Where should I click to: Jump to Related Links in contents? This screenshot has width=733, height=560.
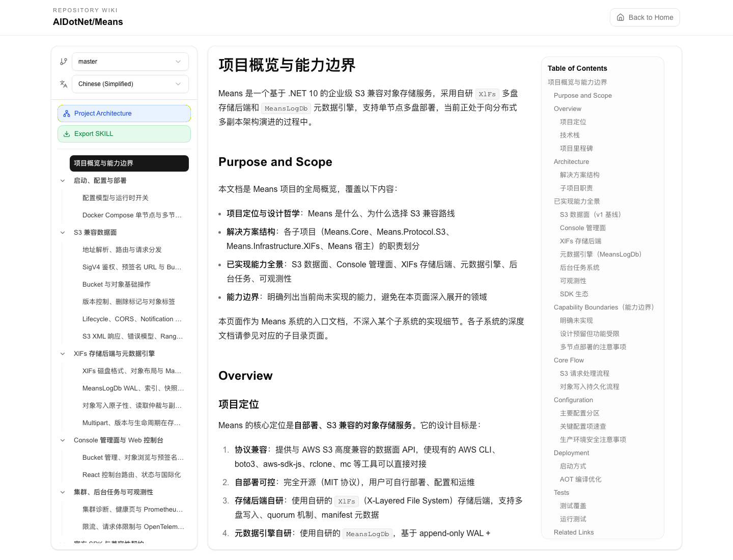(x=574, y=533)
